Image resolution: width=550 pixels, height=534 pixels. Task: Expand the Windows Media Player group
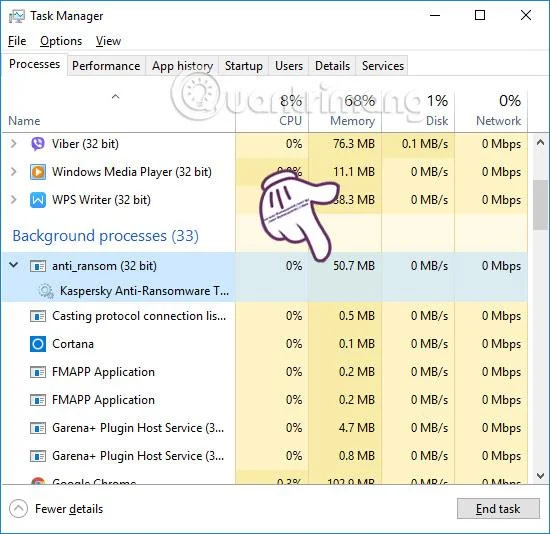click(13, 172)
